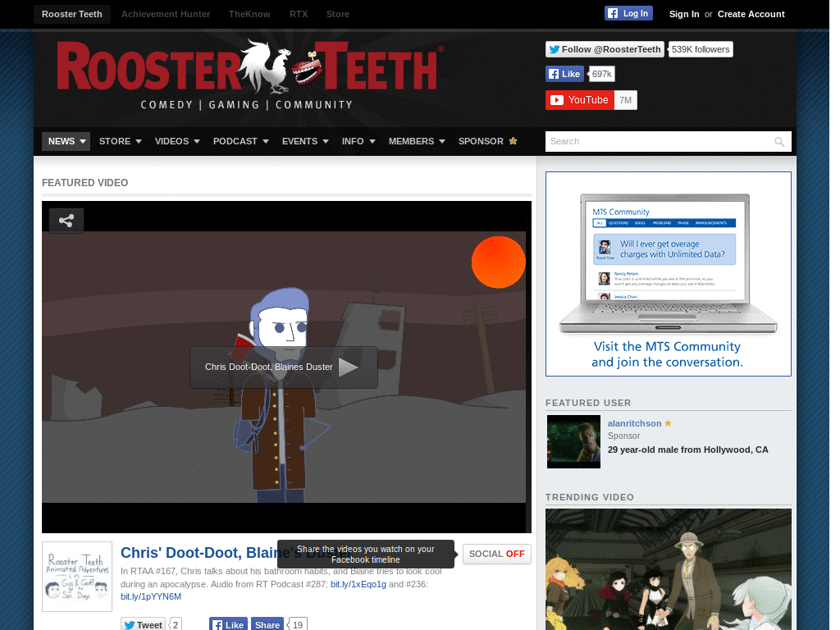
Task: Click the 697k likes count bubble
Action: pyautogui.click(x=601, y=74)
